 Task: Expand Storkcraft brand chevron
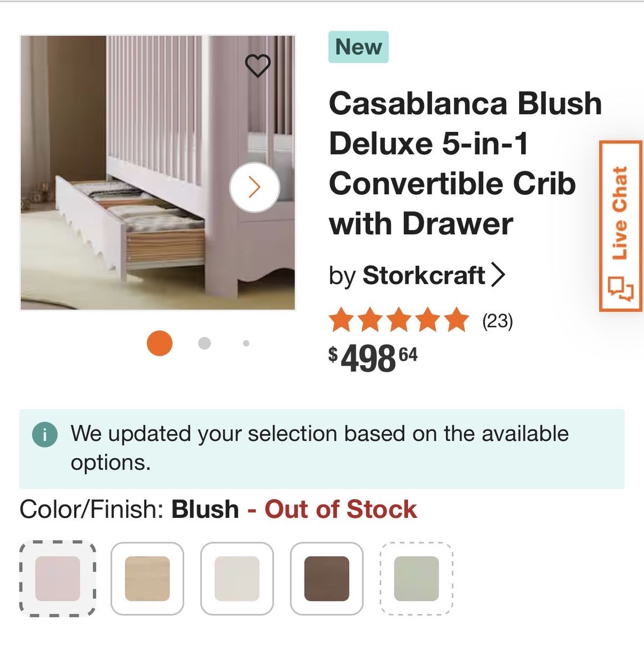tap(499, 276)
